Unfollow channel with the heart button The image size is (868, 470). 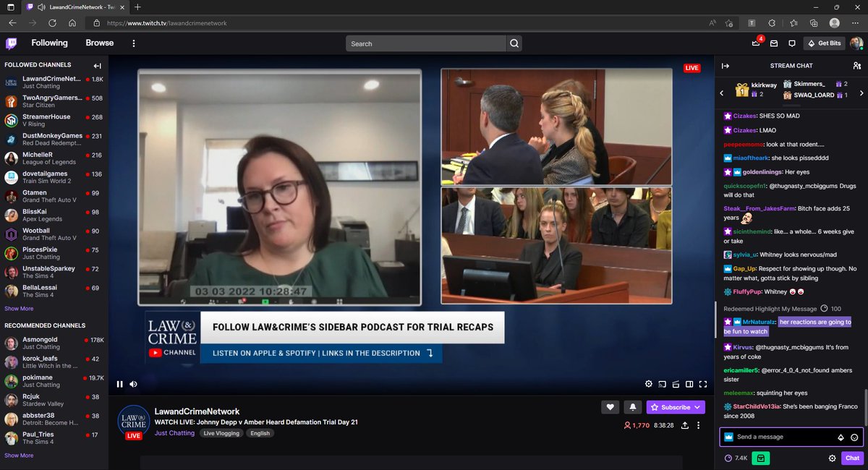coord(610,407)
